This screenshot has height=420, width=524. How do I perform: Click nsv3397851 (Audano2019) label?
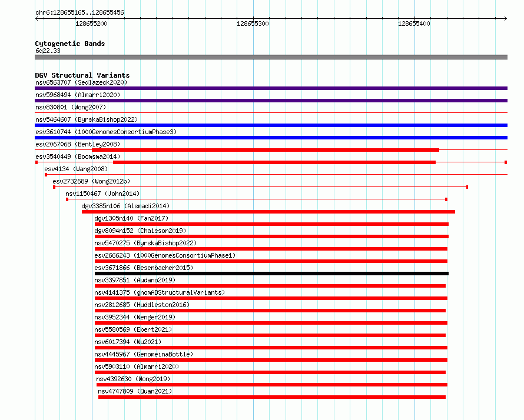pos(135,280)
